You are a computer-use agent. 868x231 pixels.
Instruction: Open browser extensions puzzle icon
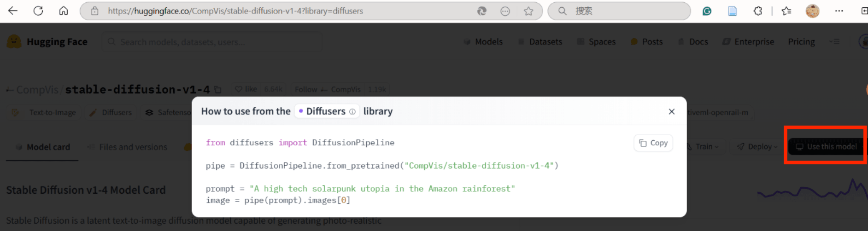[758, 11]
